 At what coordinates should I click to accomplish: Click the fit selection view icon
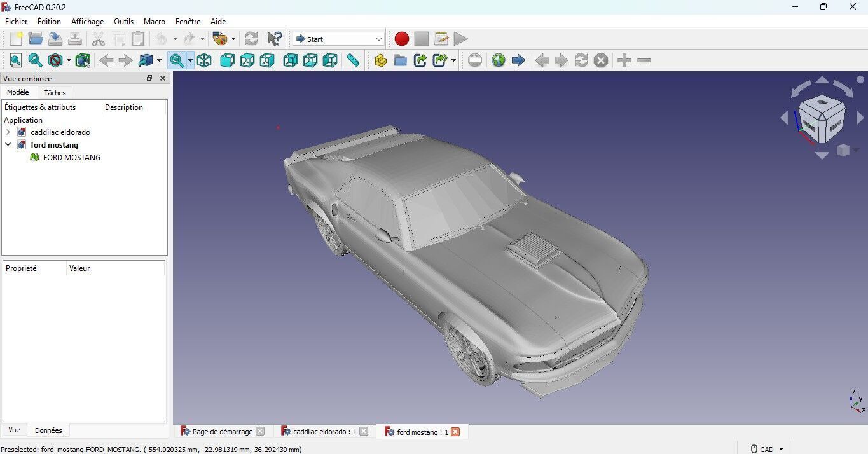[36, 60]
